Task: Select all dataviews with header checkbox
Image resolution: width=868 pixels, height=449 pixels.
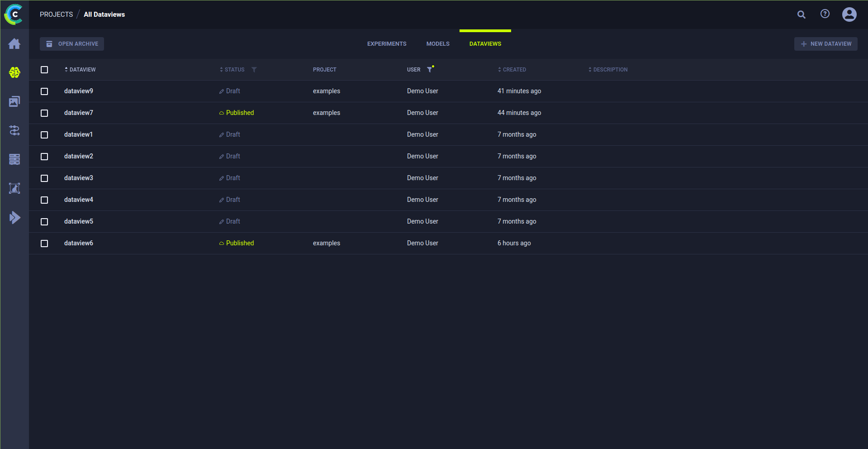Action: (x=44, y=70)
